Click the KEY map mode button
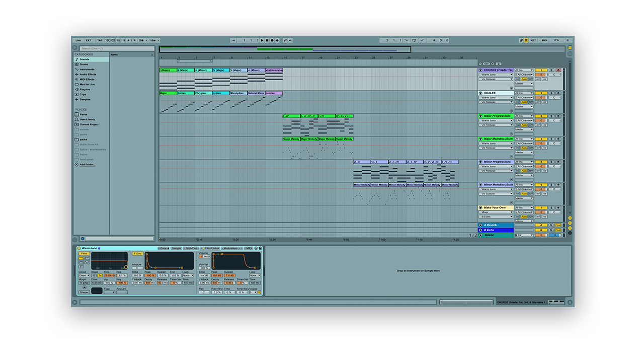This screenshot has height=349, width=644. tap(533, 40)
